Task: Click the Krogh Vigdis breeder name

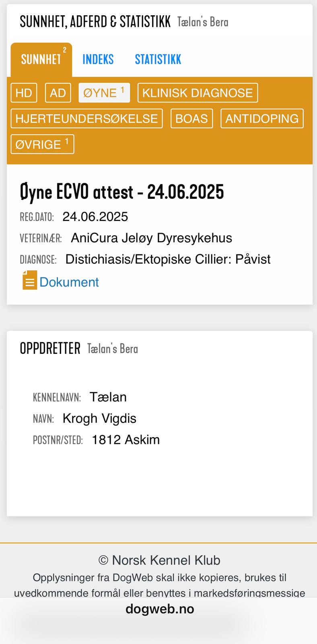Action: [x=99, y=419]
